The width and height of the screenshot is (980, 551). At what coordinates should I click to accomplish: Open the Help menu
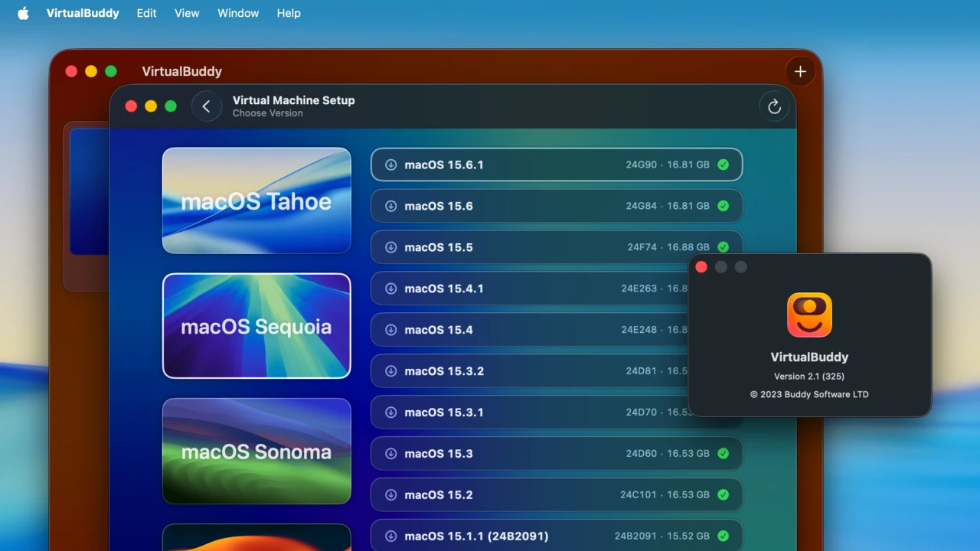pos(289,13)
